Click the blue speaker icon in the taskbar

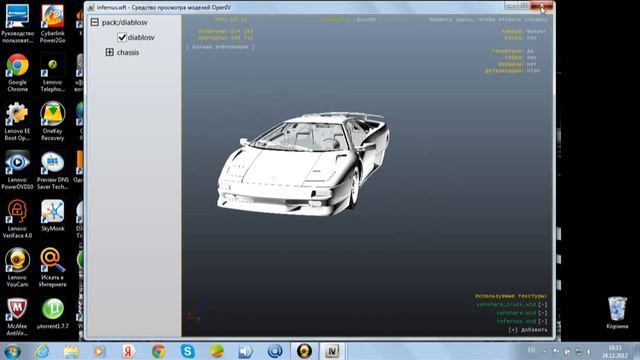[246, 351]
